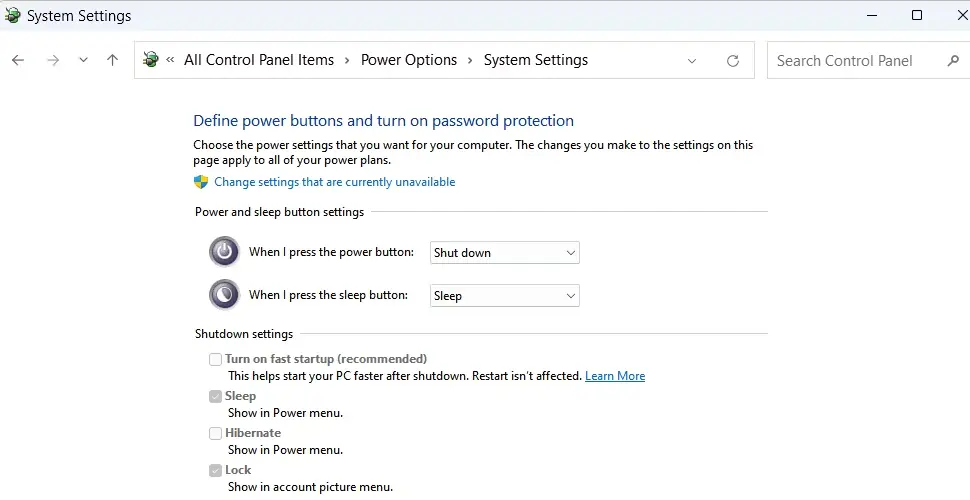Image resolution: width=970 pixels, height=500 pixels.
Task: Click the forward navigation arrow
Action: 53,60
